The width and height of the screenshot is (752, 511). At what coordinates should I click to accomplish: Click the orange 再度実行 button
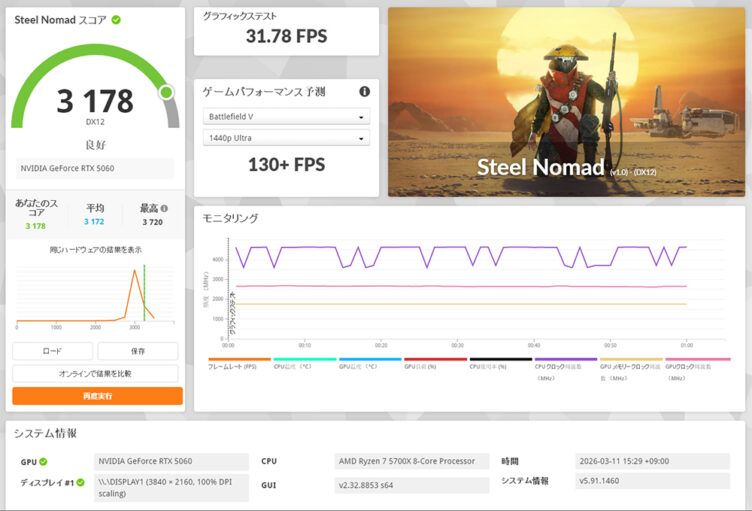click(x=97, y=396)
